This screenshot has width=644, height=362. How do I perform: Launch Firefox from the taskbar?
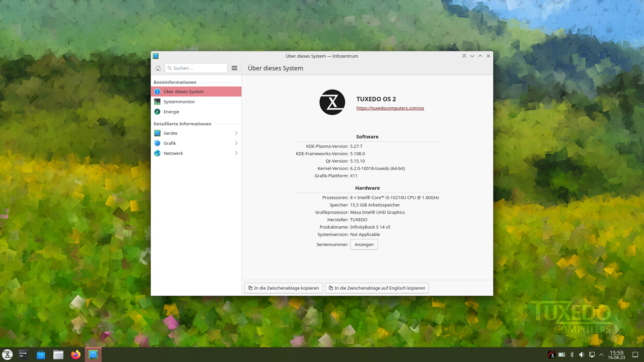tap(75, 354)
